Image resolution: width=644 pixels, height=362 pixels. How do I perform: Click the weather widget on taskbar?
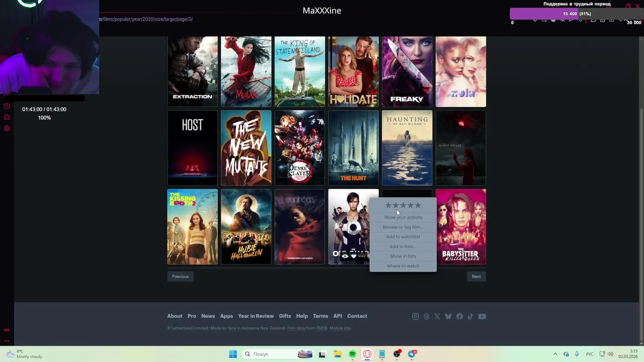click(x=24, y=354)
